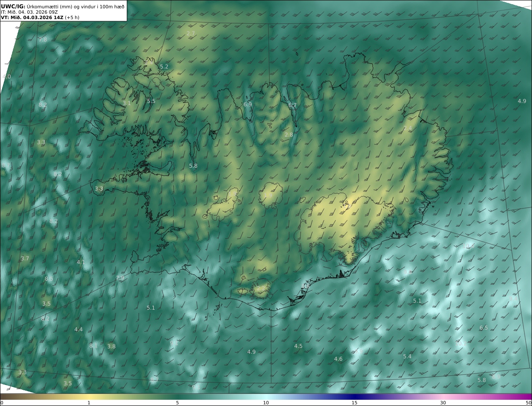Click the 6.7 value label
The height and width of the screenshot is (406, 532).
coord(293,105)
